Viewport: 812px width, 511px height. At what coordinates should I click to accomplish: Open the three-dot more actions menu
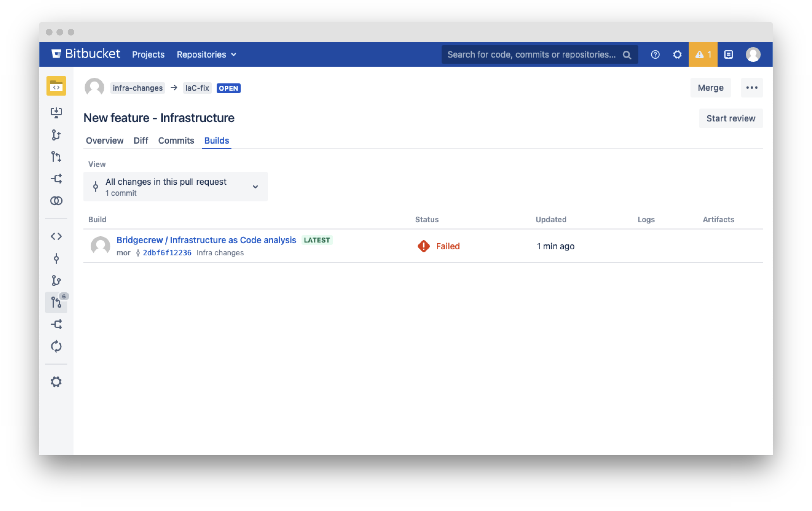[752, 88]
